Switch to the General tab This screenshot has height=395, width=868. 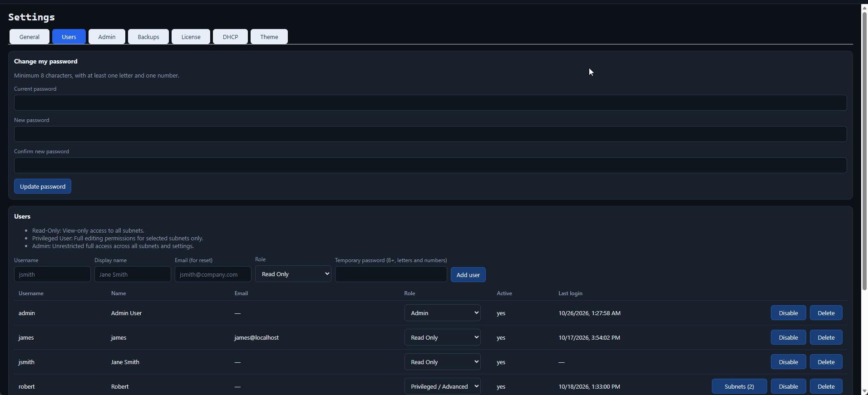(x=30, y=37)
